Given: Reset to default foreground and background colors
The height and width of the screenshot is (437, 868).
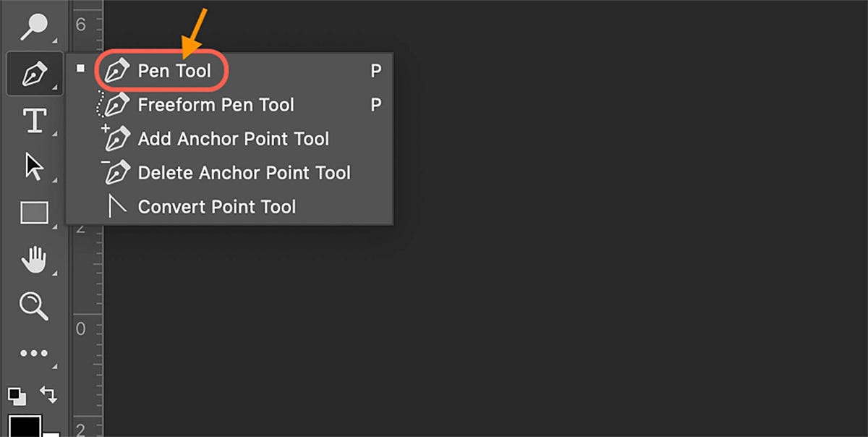Looking at the screenshot, I should point(17,396).
